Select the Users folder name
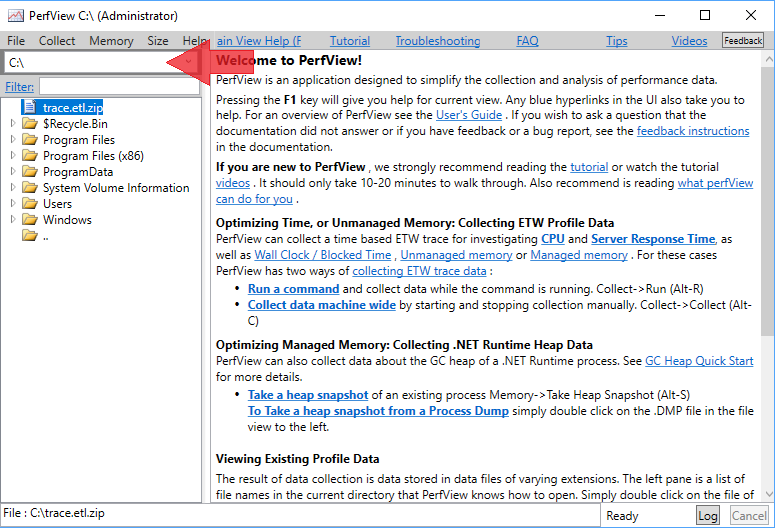Screen dimensions: 775x528 coord(57,204)
